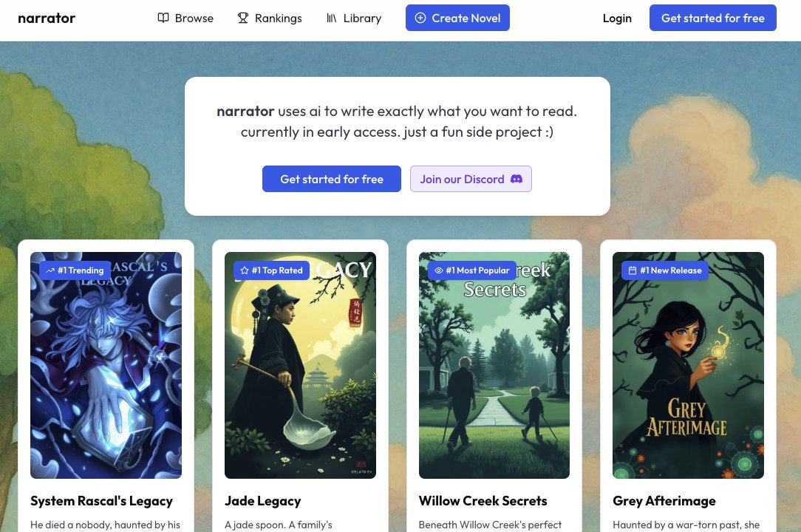Open the Jade Legacy title link
The width and height of the screenshot is (801, 532).
pyautogui.click(x=262, y=501)
